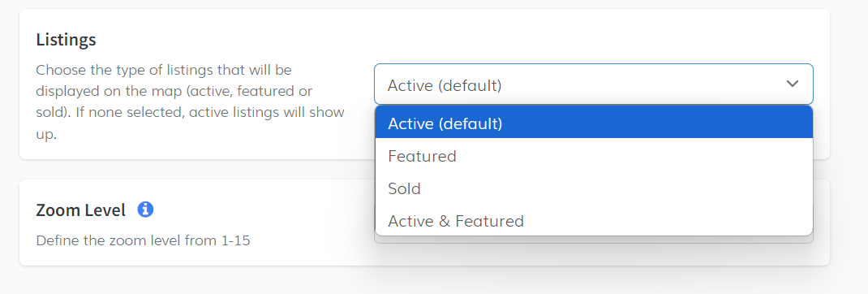This screenshot has height=294, width=868.
Task: Click the Listings select box showing Active (default)
Action: 594,84
